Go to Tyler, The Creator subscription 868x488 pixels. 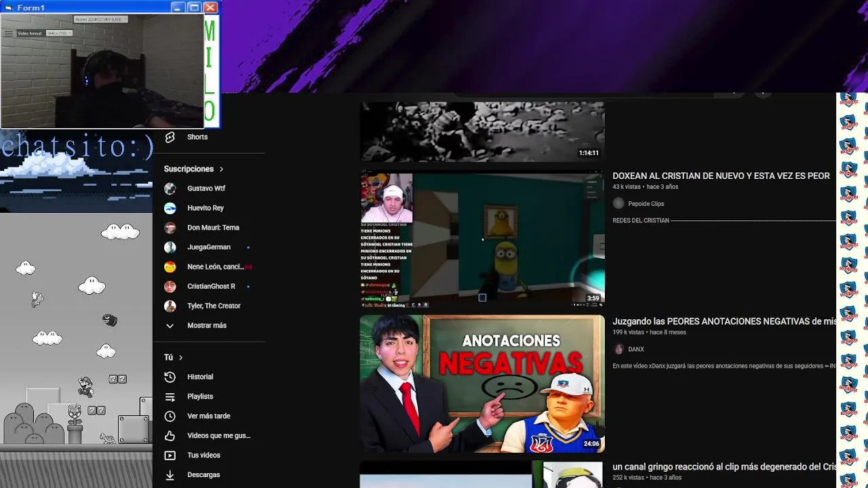pos(214,306)
